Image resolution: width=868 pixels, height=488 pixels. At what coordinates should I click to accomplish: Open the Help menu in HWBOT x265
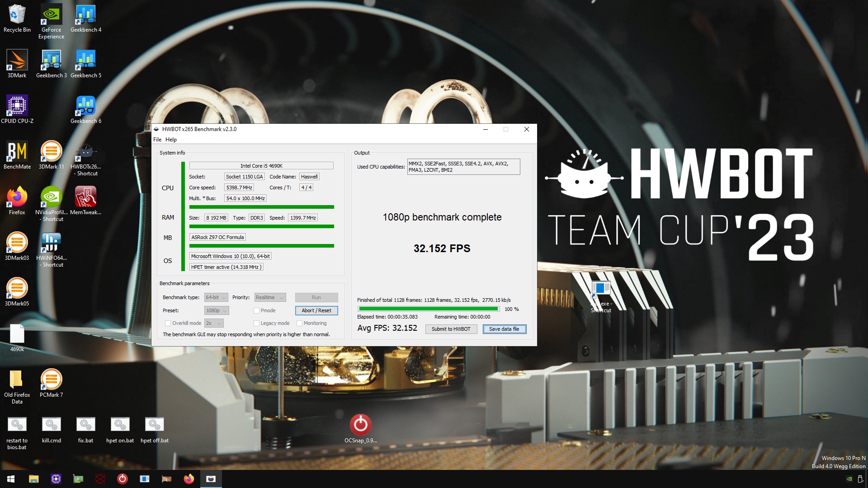[x=171, y=140]
